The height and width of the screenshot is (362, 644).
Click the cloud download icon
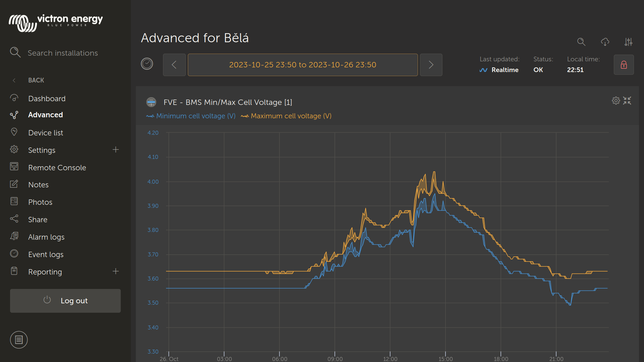click(x=605, y=42)
